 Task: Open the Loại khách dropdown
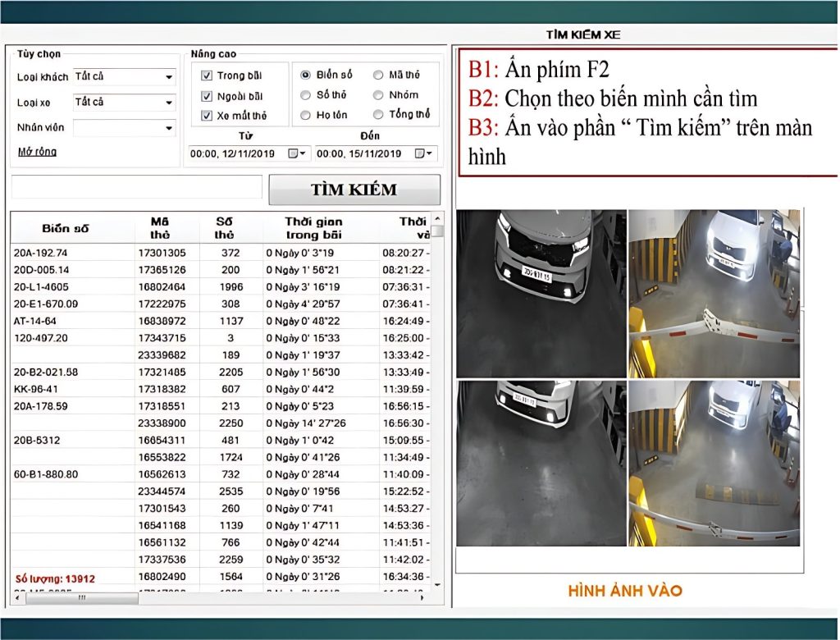[168, 75]
